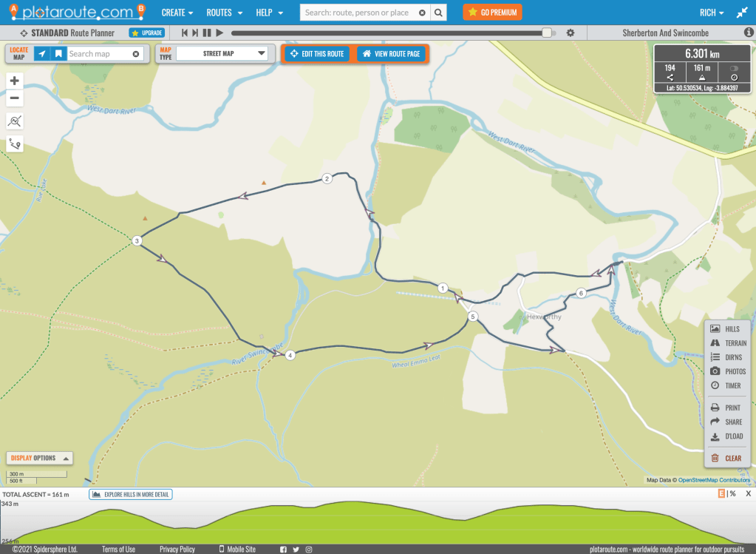
Task: Click the bookmark icon in Locate Map
Action: coord(58,54)
